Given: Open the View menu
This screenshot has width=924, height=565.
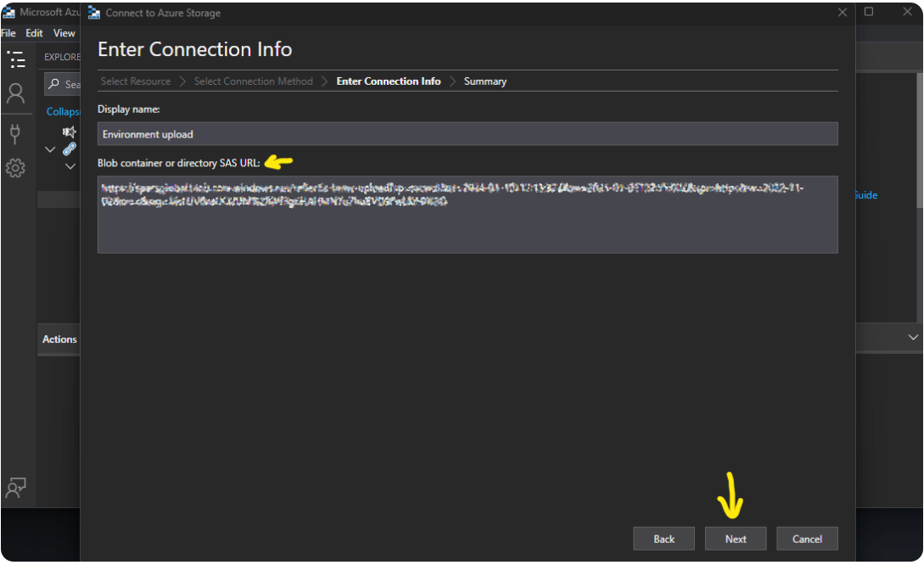Looking at the screenshot, I should tap(64, 33).
